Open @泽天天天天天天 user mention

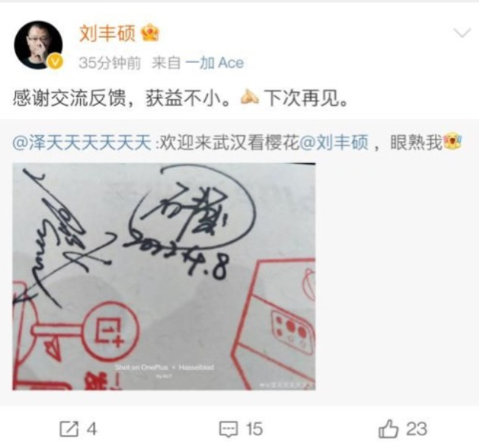(82, 142)
